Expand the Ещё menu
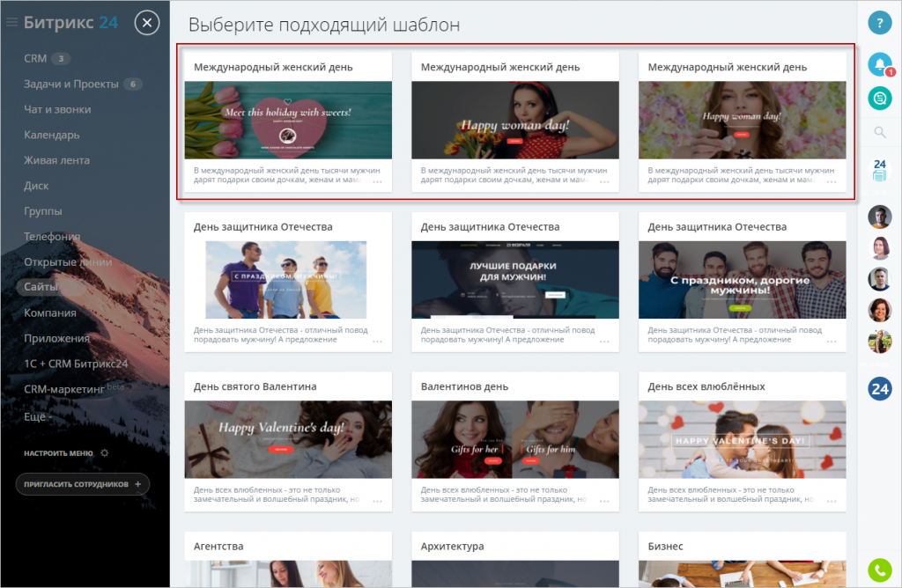 click(x=37, y=416)
